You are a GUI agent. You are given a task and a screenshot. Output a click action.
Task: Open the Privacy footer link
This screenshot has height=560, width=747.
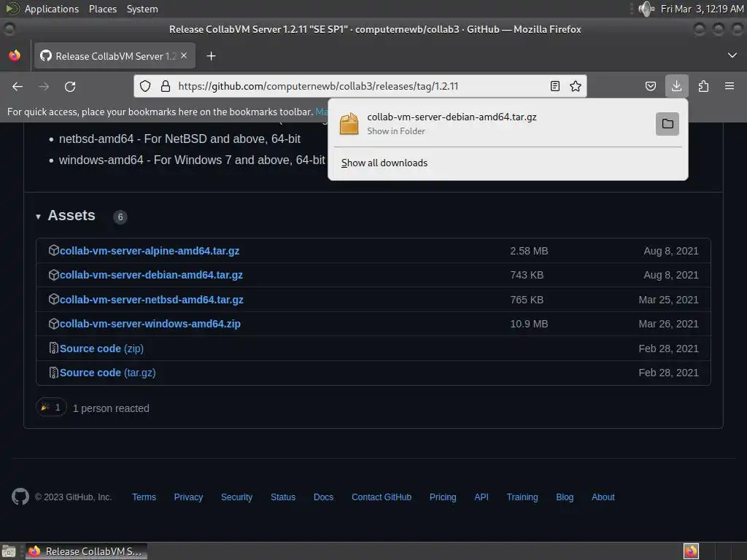point(188,497)
